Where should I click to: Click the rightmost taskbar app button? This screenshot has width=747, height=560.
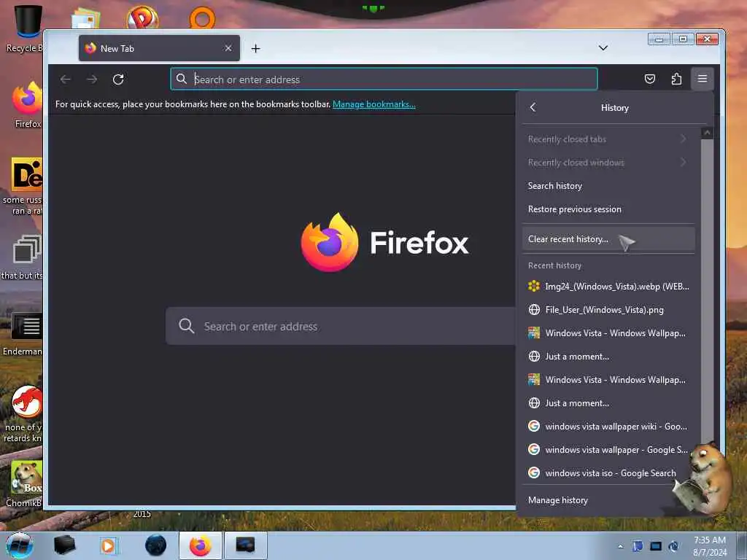click(245, 545)
